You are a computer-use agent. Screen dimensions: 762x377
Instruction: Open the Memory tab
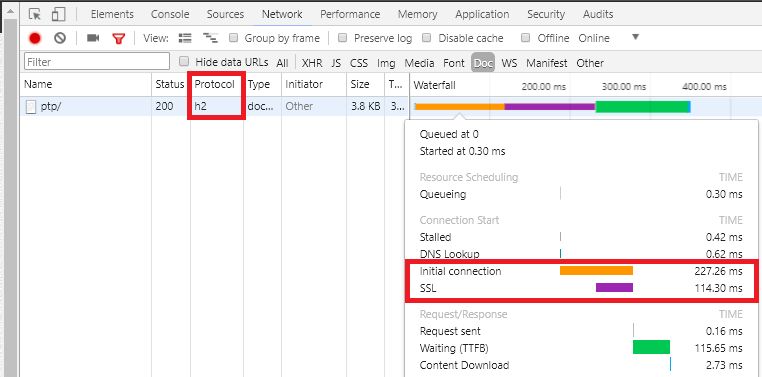[417, 14]
